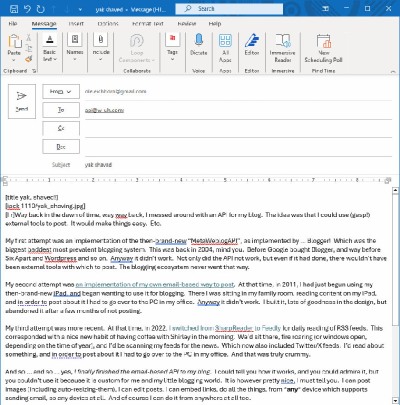Click the vertical scrollbar up arrow

point(395,191)
